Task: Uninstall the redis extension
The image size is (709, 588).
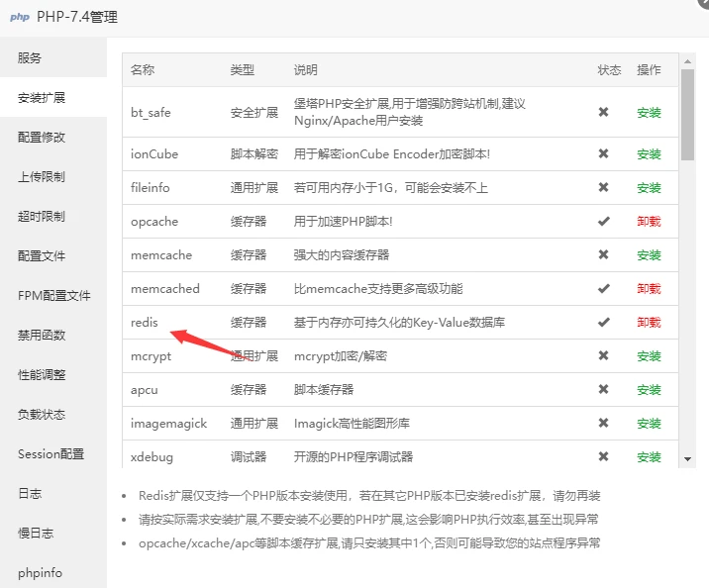Action: point(649,323)
